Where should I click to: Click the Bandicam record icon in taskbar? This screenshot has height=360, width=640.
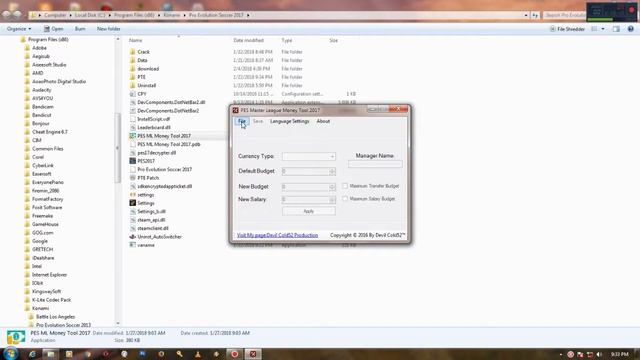[x=235, y=354]
